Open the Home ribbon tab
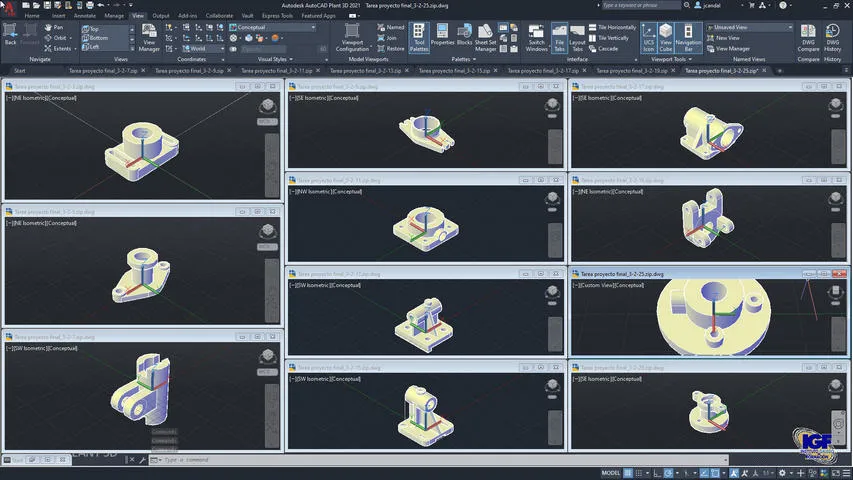 point(32,16)
